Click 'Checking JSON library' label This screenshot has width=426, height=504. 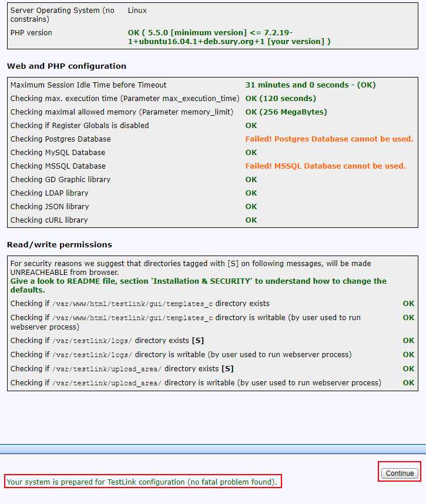[49, 206]
